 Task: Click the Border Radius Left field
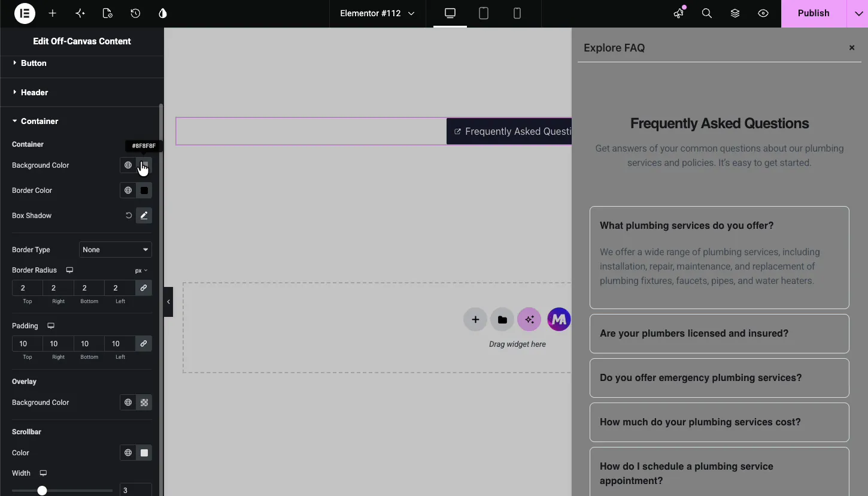point(120,288)
